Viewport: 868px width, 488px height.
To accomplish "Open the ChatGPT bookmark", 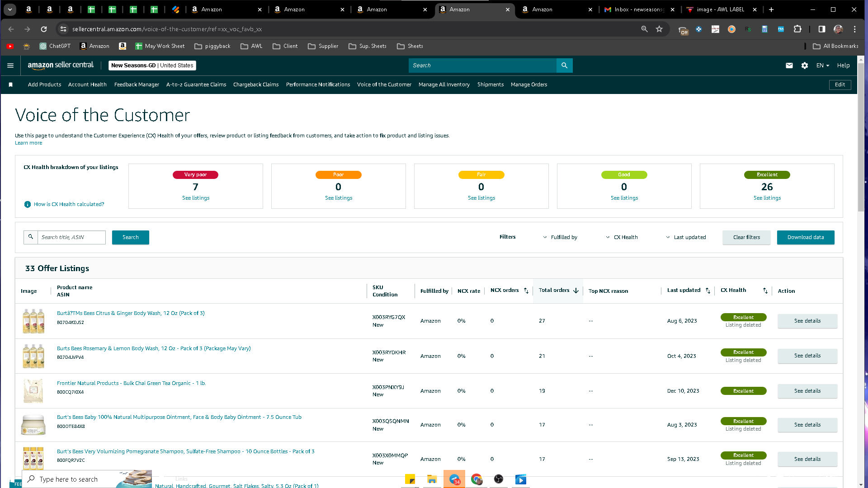I will click(55, 46).
